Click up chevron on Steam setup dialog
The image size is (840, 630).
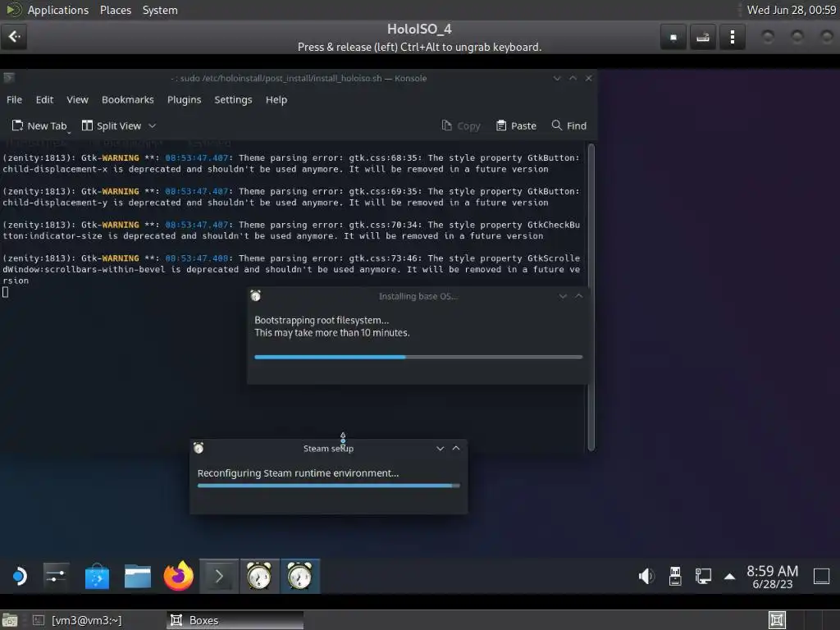[456, 449]
